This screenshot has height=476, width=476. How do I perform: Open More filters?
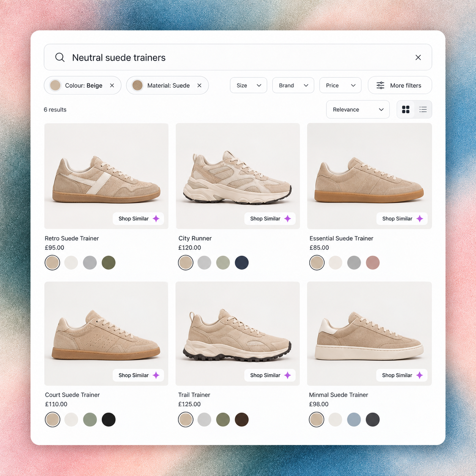[400, 85]
